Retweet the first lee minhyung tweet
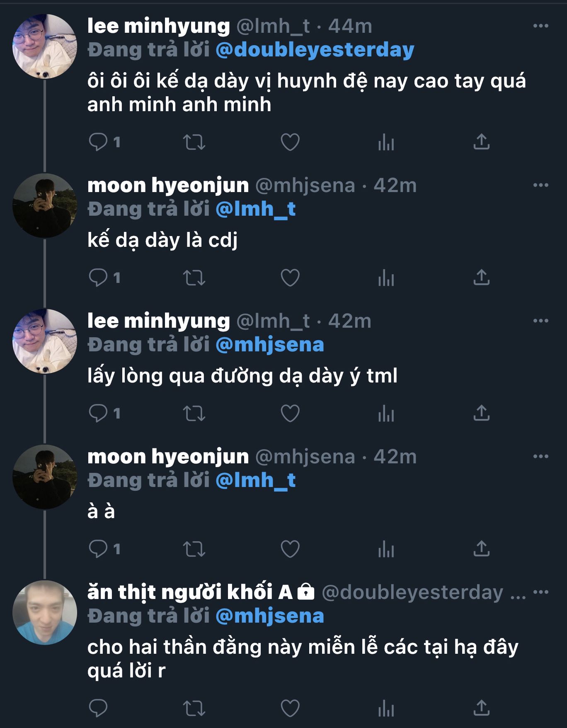Image resolution: width=567 pixels, height=728 pixels. [194, 142]
